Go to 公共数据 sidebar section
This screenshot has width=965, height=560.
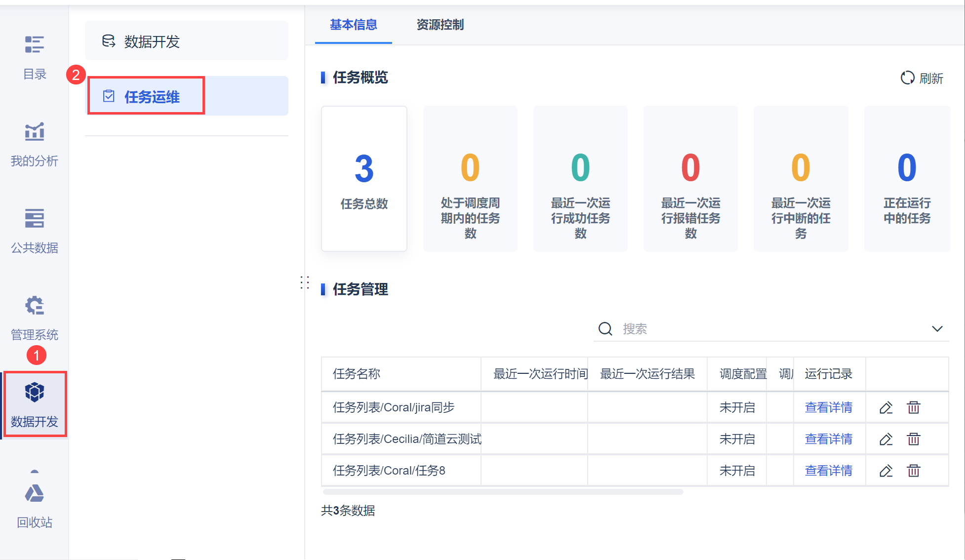tap(34, 219)
